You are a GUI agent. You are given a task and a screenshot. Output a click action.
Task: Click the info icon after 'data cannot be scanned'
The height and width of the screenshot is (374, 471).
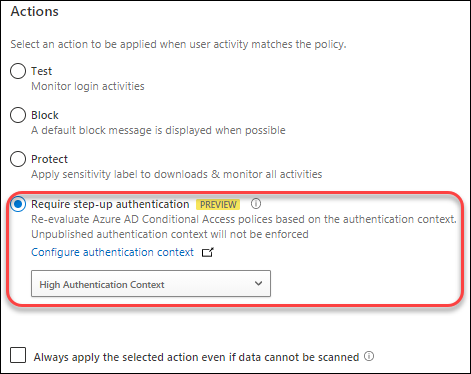click(369, 356)
